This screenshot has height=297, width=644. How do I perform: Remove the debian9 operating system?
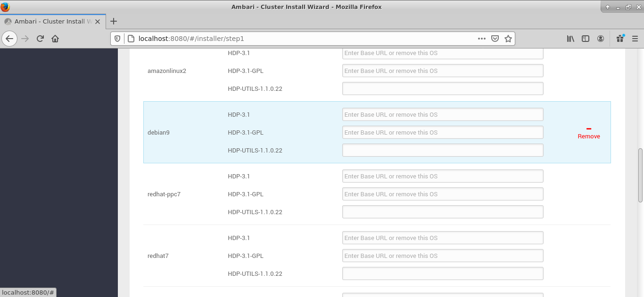[589, 136]
